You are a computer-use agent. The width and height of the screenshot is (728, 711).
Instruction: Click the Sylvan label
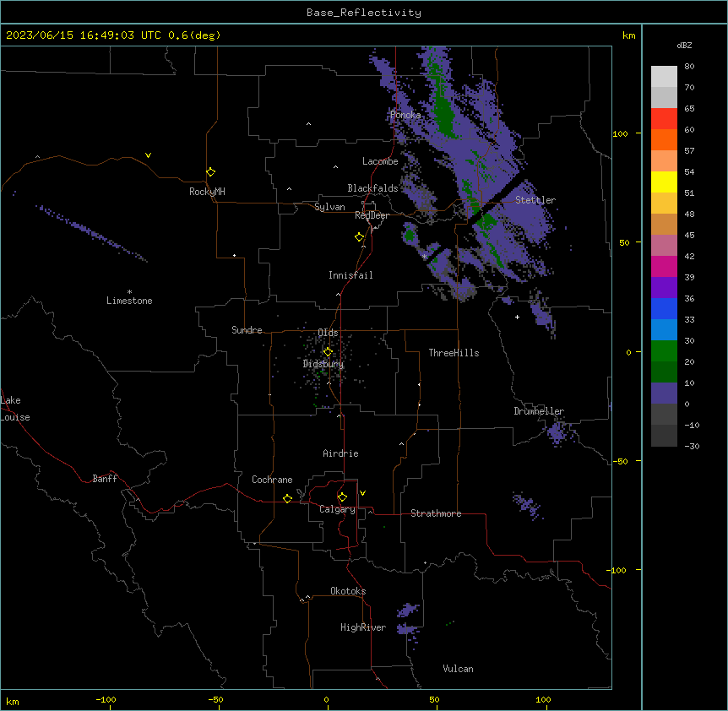(329, 207)
